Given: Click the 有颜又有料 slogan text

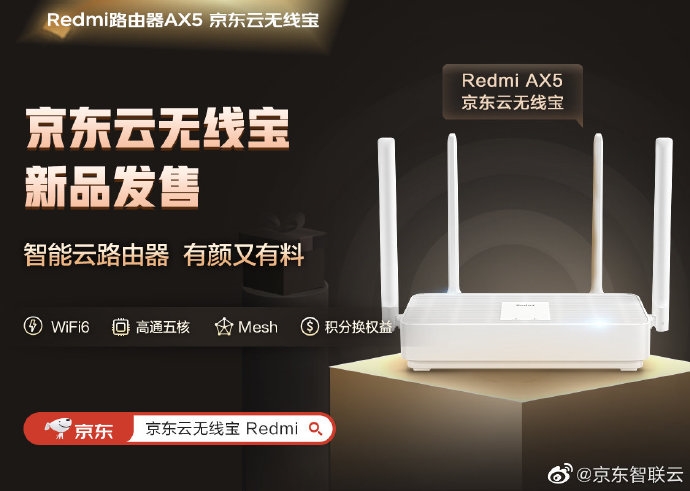Looking at the screenshot, I should [x=244, y=255].
